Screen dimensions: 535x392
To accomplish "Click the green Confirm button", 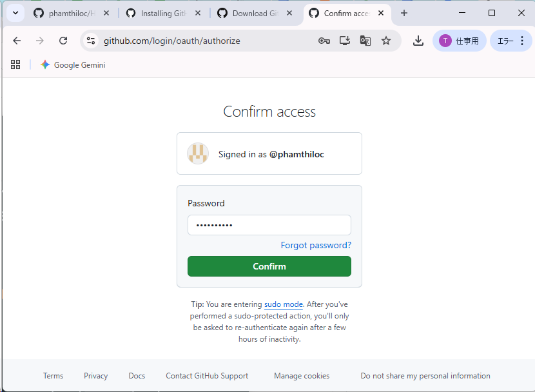I will (269, 266).
